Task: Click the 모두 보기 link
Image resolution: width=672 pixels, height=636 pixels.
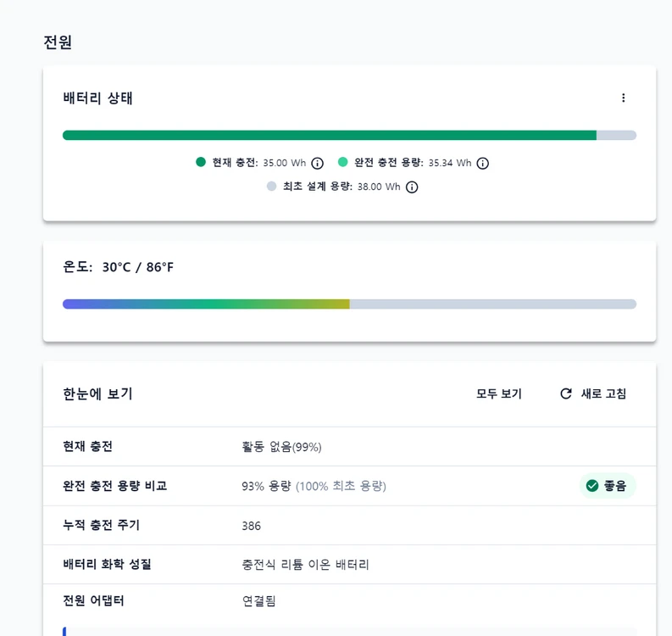Action: (x=499, y=393)
